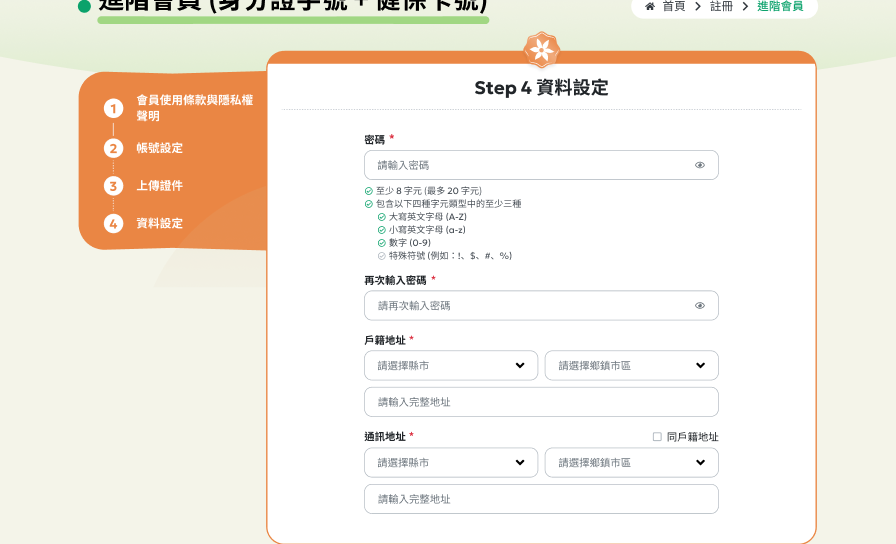Click the flower badge icon above form
This screenshot has width=896, height=544.
[x=541, y=50]
